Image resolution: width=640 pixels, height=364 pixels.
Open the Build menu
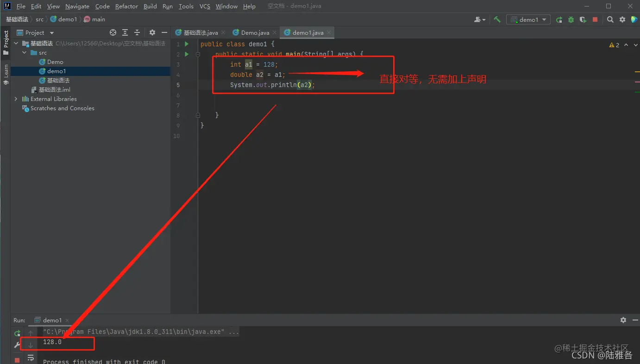click(150, 6)
